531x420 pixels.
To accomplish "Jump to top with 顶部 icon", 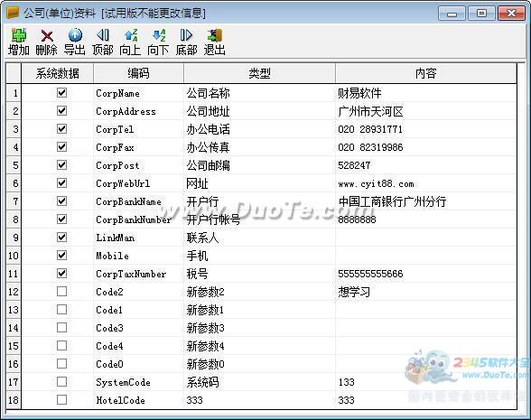I will [x=103, y=35].
